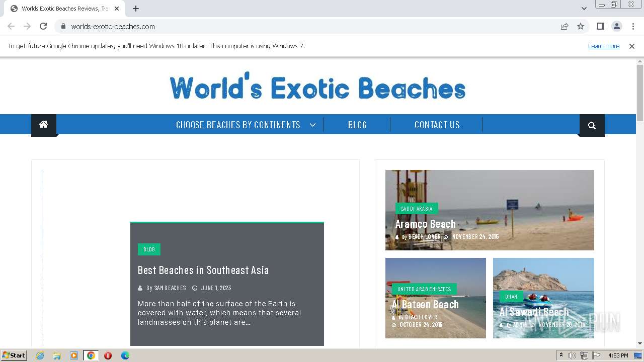Switch to Chrome in the taskbar

point(91,355)
